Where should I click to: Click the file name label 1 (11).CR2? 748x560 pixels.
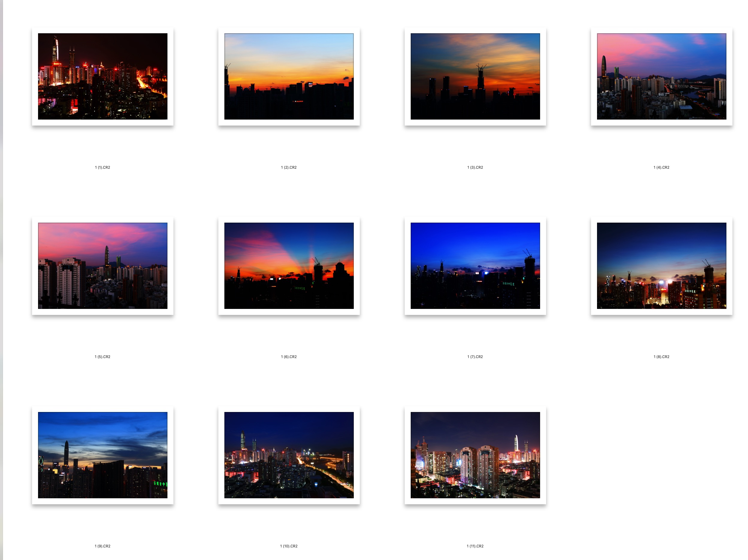(475, 546)
